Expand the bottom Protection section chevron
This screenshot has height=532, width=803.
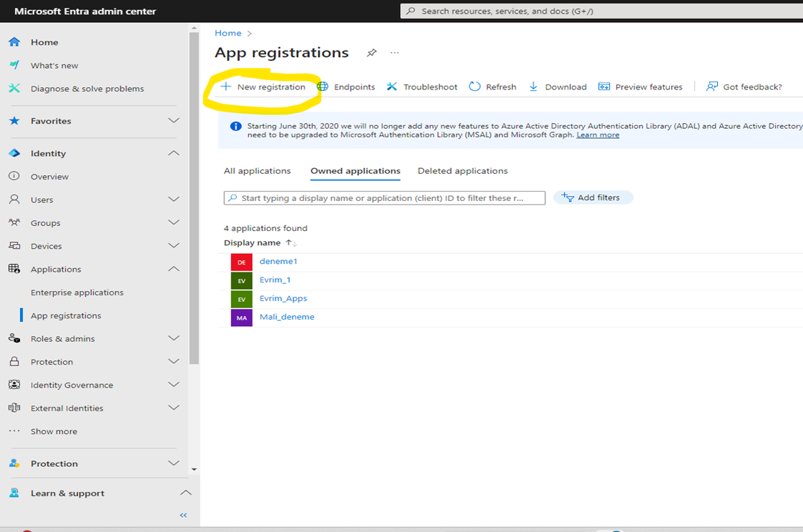coord(174,463)
